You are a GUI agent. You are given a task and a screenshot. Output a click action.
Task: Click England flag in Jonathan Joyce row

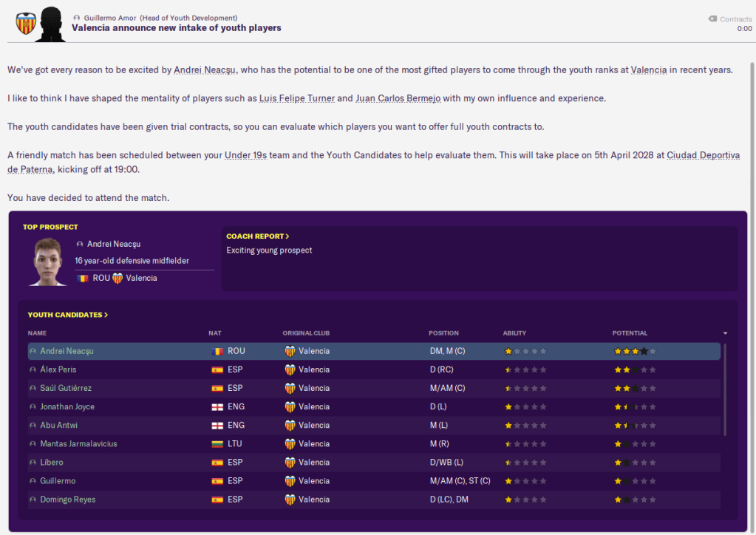(x=217, y=406)
